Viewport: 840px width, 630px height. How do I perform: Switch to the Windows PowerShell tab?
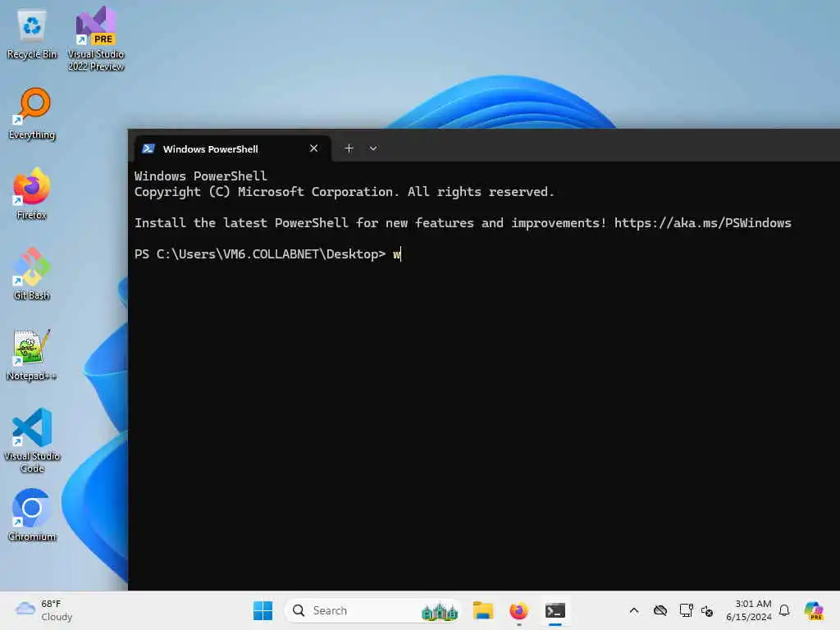(231, 149)
